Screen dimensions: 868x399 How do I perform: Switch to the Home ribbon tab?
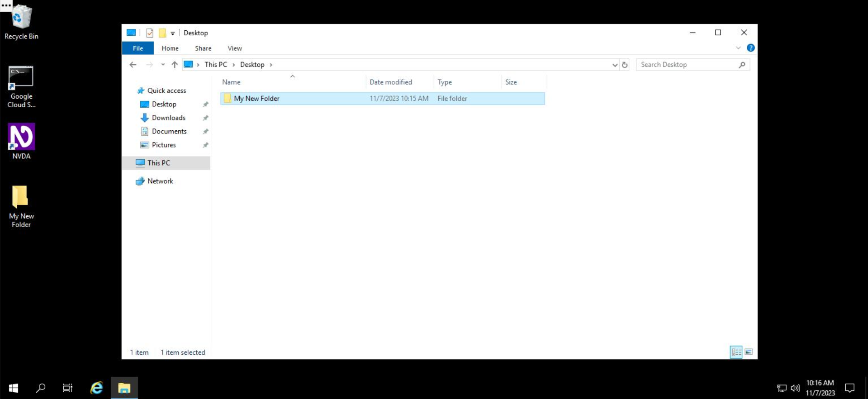coord(170,48)
